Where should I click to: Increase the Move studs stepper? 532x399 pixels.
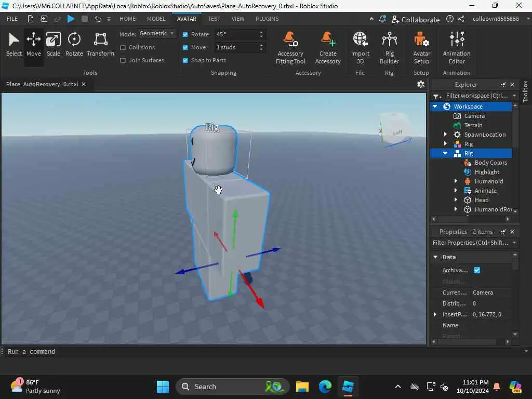point(261,45)
